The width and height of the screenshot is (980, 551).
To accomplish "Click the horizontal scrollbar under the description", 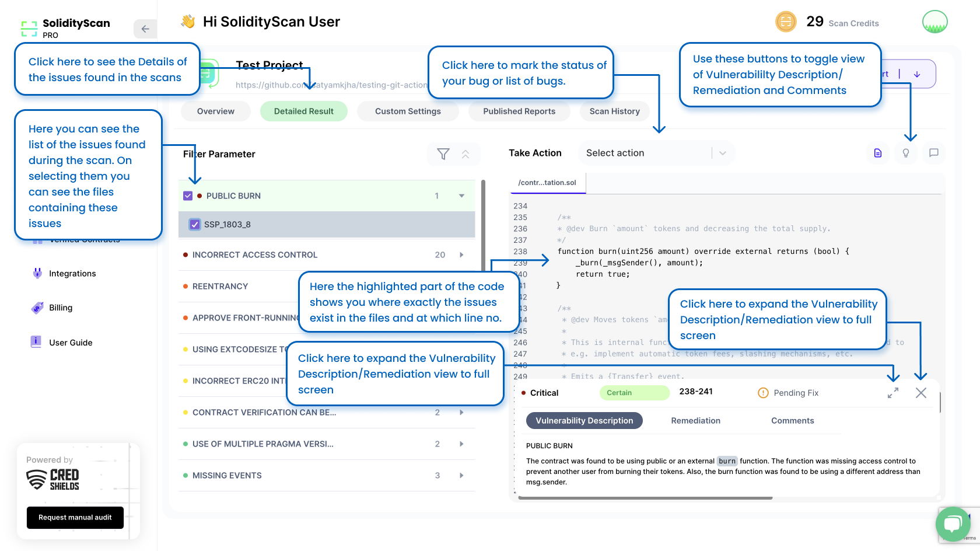I will [645, 498].
